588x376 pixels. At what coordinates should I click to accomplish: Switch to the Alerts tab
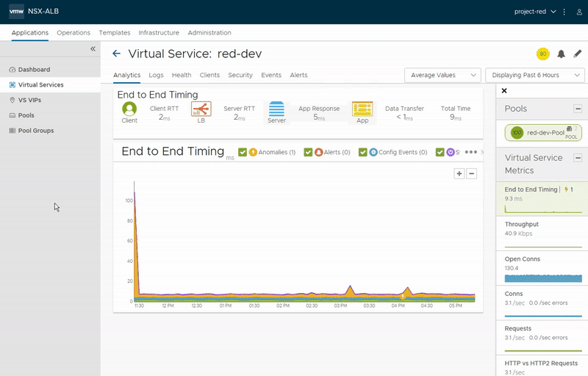[x=298, y=75]
